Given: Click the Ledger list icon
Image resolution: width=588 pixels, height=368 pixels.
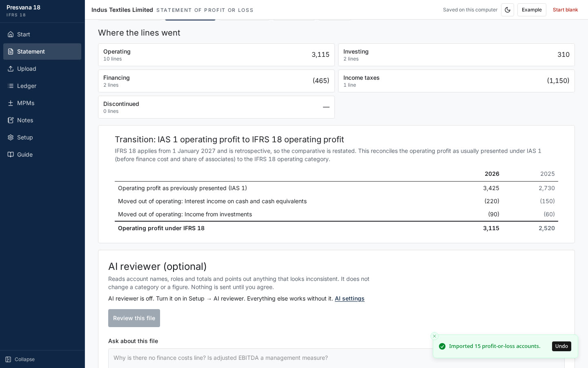Looking at the screenshot, I should click(11, 86).
